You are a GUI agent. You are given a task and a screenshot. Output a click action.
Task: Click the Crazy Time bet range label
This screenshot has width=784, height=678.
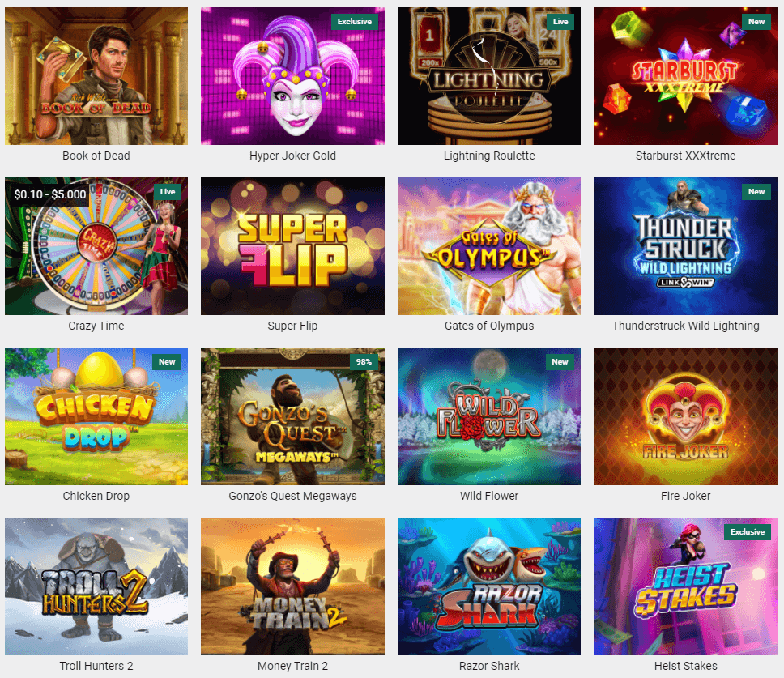(x=50, y=194)
